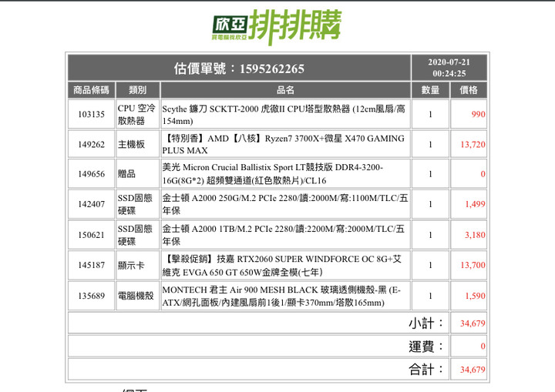This screenshot has width=555, height=392.
Task: Select product code 142407
Action: tap(91, 204)
